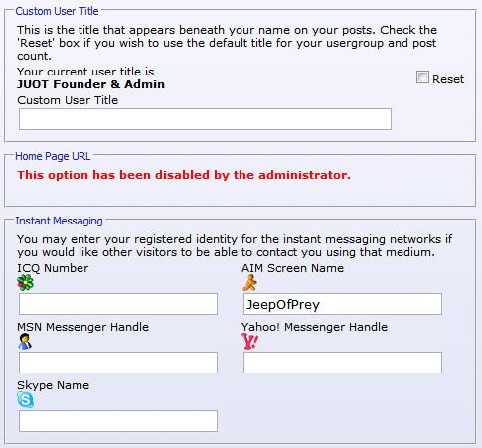Click the Reset label text

[x=448, y=79]
